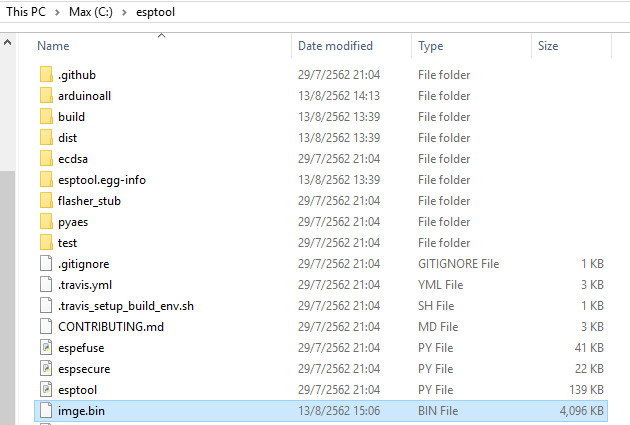Screen dimensions: 630x425
Task: Navigate to This PC in breadcrumb
Action: (26, 12)
